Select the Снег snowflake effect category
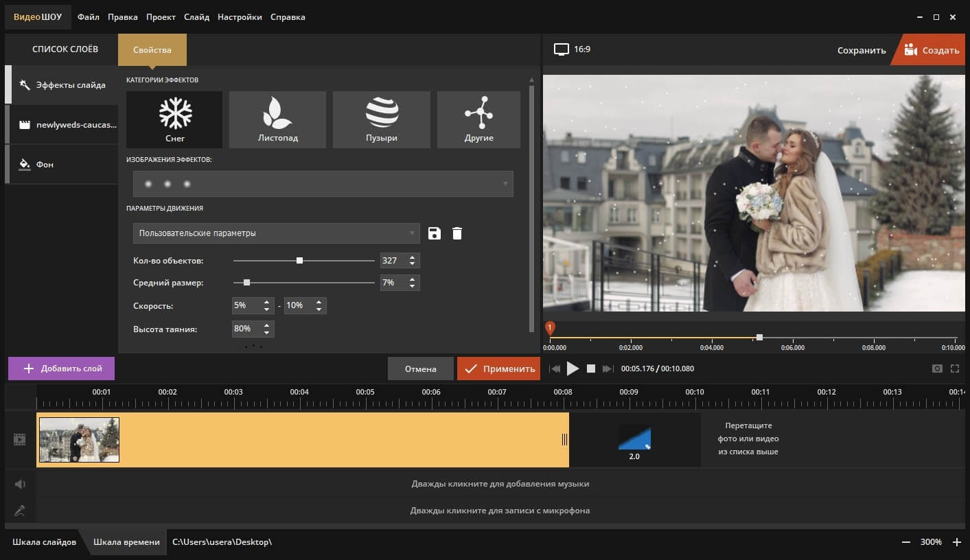Image resolution: width=970 pixels, height=560 pixels. (x=174, y=119)
